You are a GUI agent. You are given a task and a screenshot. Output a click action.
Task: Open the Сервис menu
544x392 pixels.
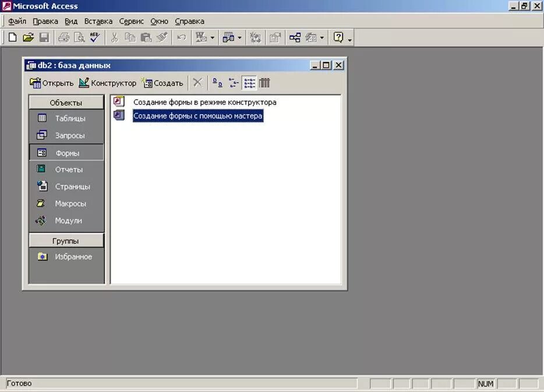131,21
